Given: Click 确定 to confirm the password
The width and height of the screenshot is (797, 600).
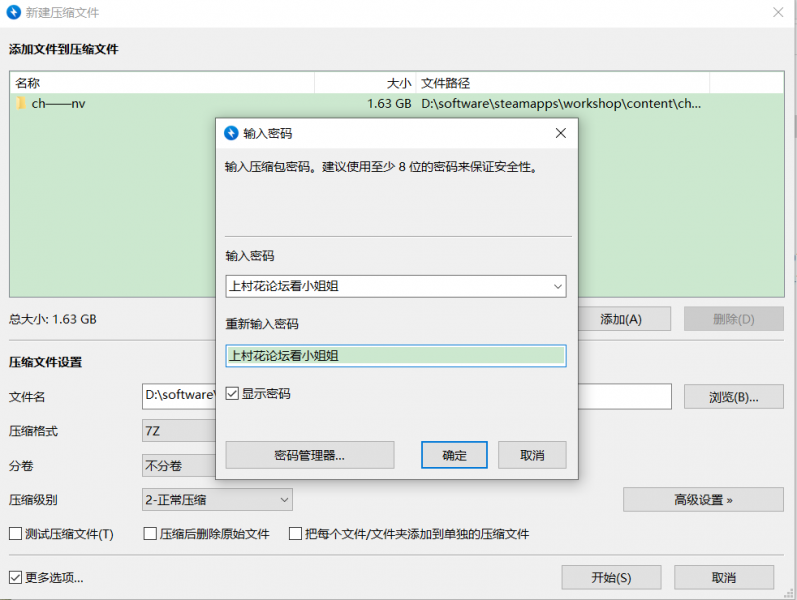Looking at the screenshot, I should click(x=454, y=455).
